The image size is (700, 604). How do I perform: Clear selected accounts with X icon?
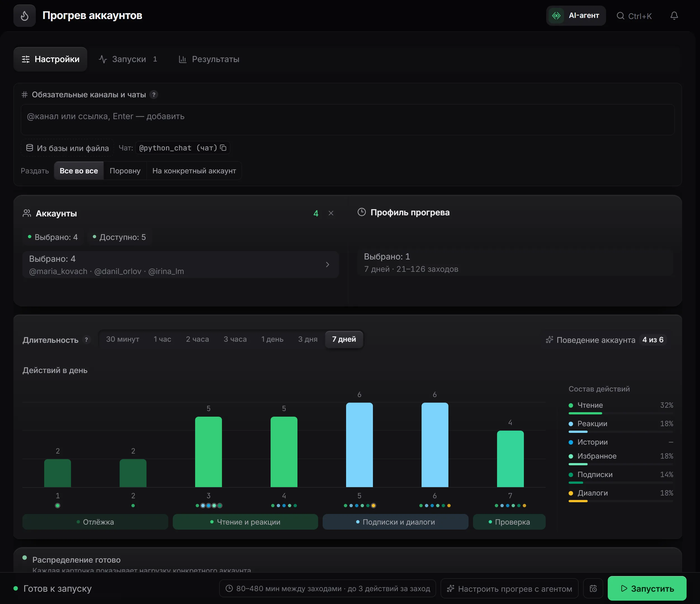[331, 213]
